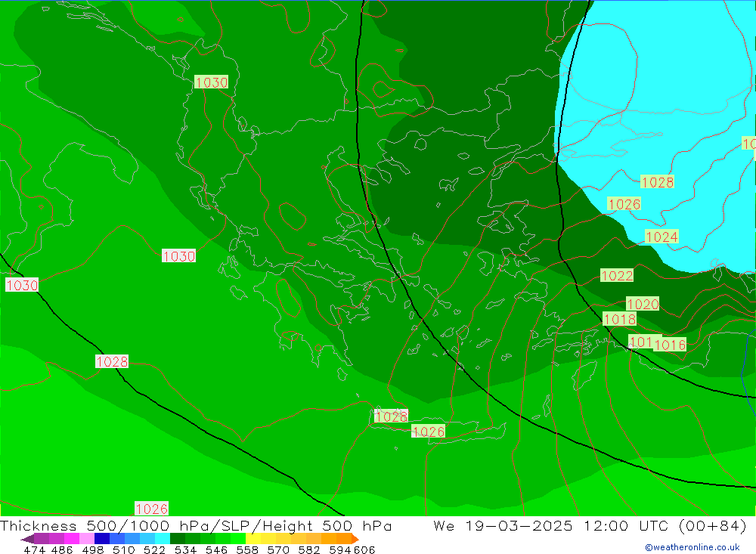This screenshot has height=554, width=756.
Task: Click the 1028 isobar label over the cyan area
Action: [657, 182]
